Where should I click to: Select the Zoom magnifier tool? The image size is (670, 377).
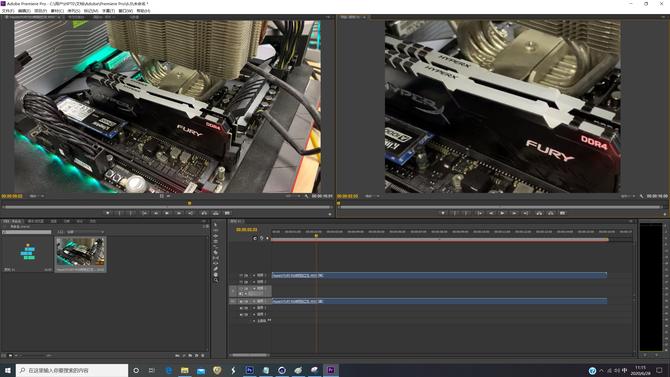coord(216,280)
